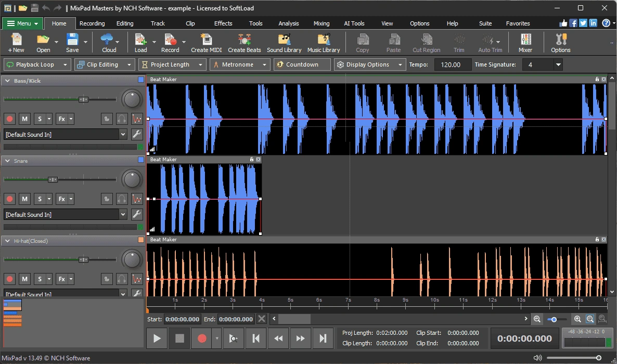
Task: Open the Display Options dropdown
Action: coord(370,64)
